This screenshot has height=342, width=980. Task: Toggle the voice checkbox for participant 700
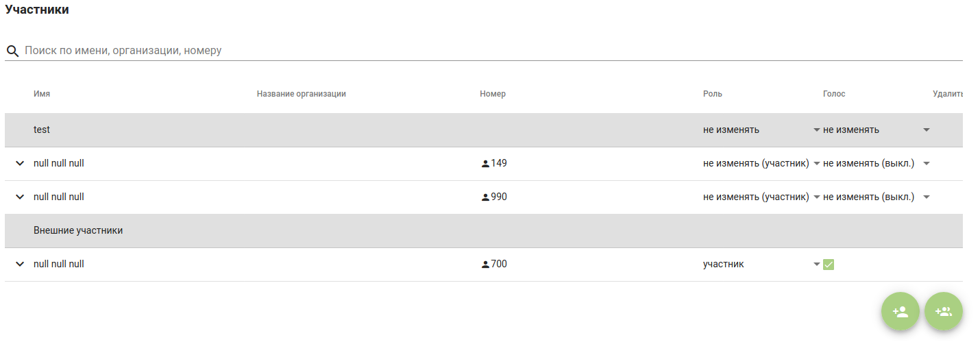829,265
